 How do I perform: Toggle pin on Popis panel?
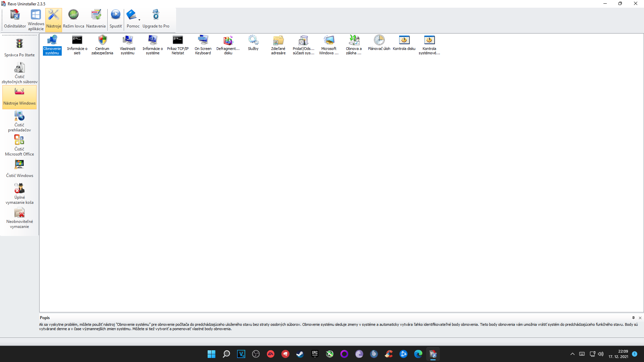click(633, 318)
